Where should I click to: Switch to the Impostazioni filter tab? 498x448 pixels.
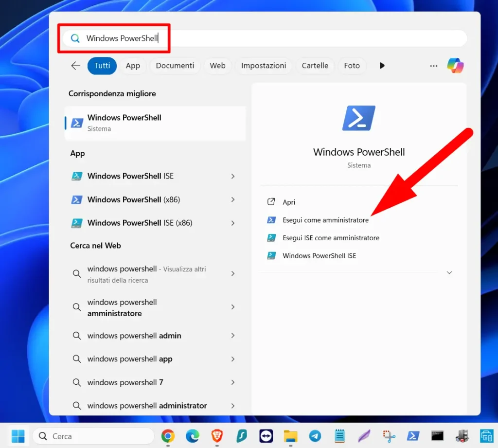263,66
